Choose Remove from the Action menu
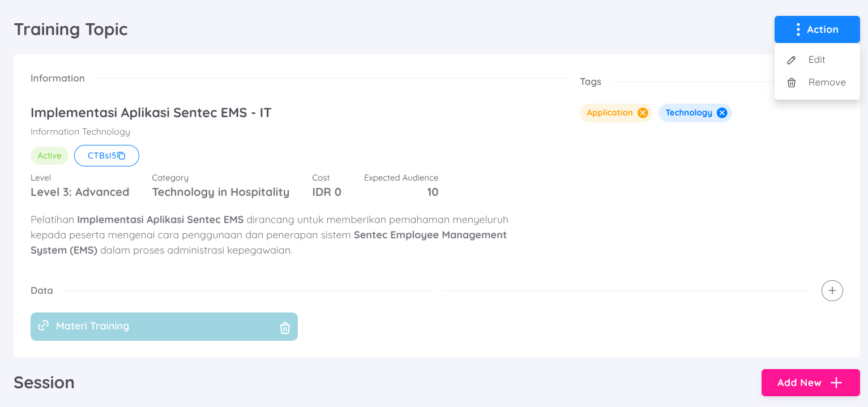 827,82
